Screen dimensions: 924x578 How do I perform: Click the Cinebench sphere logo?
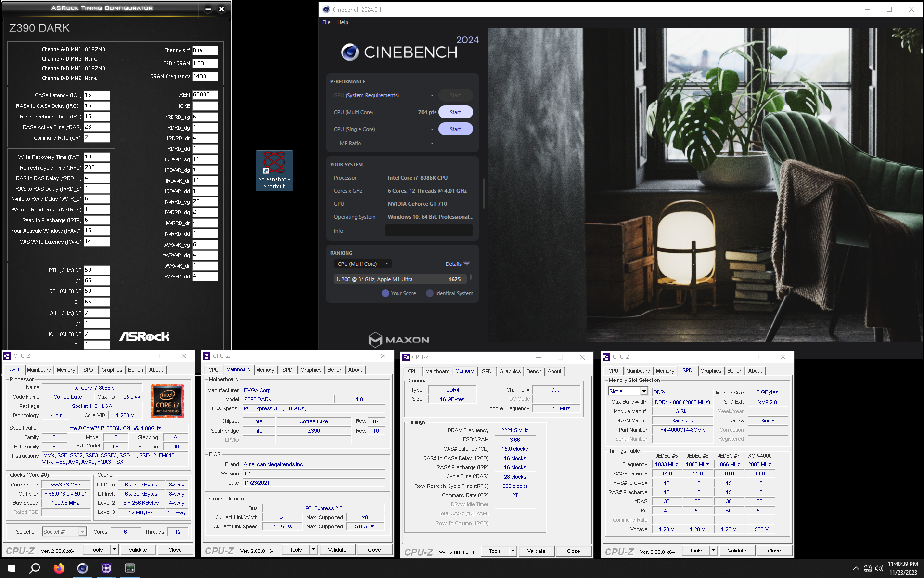350,52
